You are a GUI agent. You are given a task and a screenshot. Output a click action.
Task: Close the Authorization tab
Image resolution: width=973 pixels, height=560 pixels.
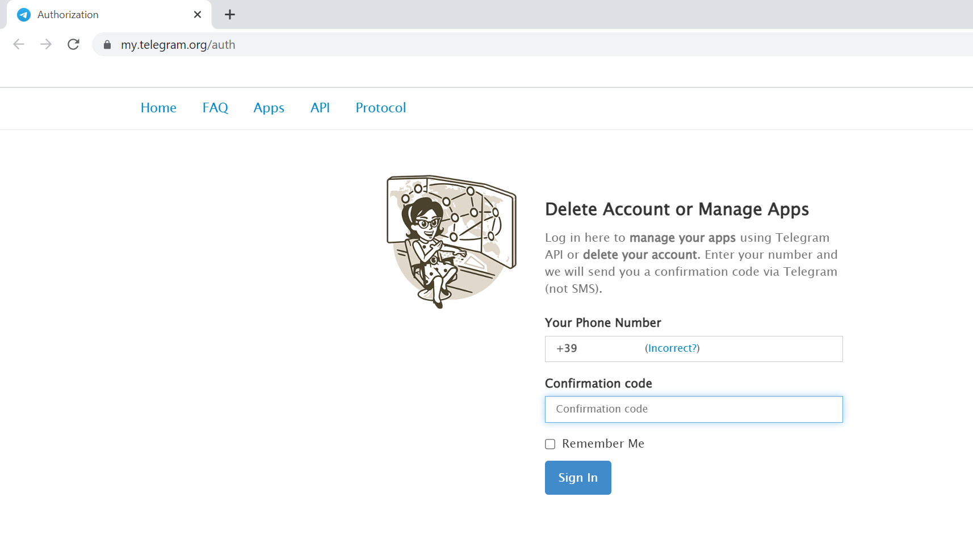click(197, 15)
